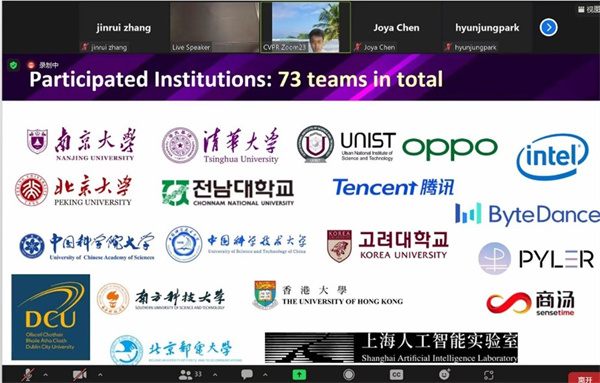The height and width of the screenshot is (383, 600).
Task: Click the slide title "Participated Institutions"
Action: click(151, 80)
